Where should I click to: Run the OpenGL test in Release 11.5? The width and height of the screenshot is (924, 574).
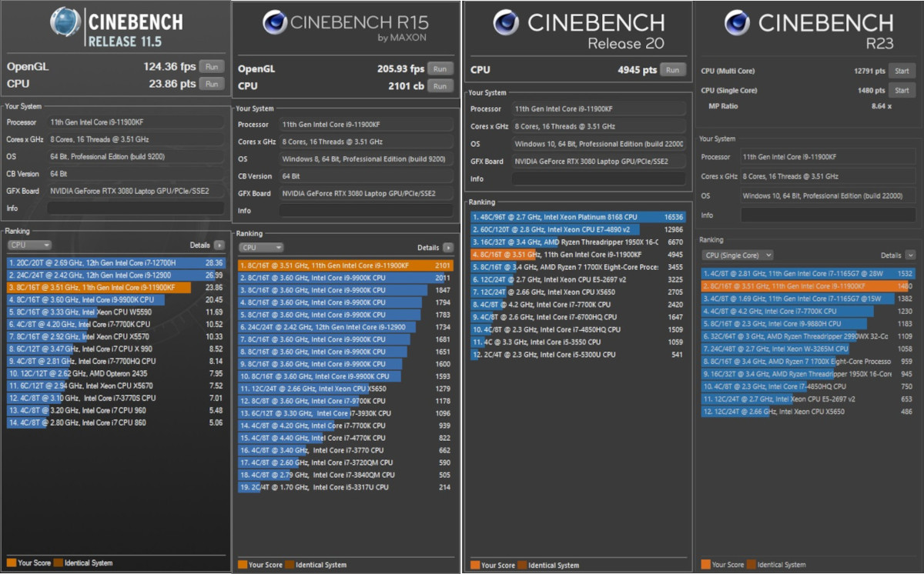(211, 66)
